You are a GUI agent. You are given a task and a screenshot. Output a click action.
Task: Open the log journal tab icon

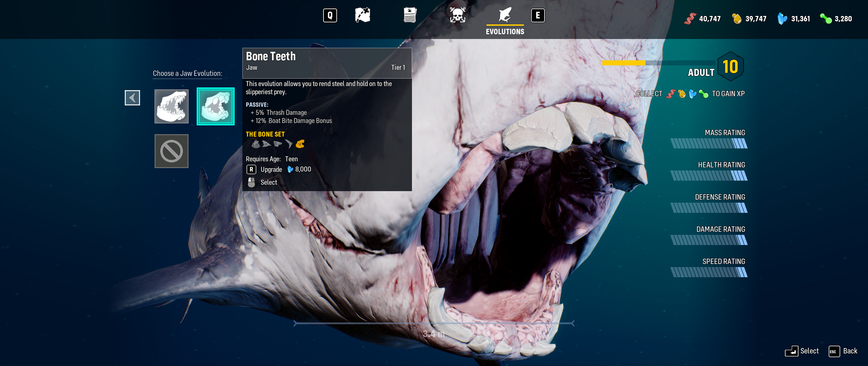click(x=410, y=15)
